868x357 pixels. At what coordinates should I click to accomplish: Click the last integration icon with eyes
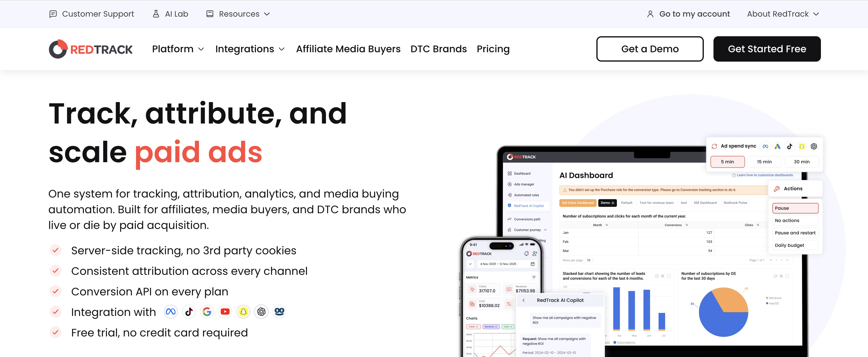point(279,311)
